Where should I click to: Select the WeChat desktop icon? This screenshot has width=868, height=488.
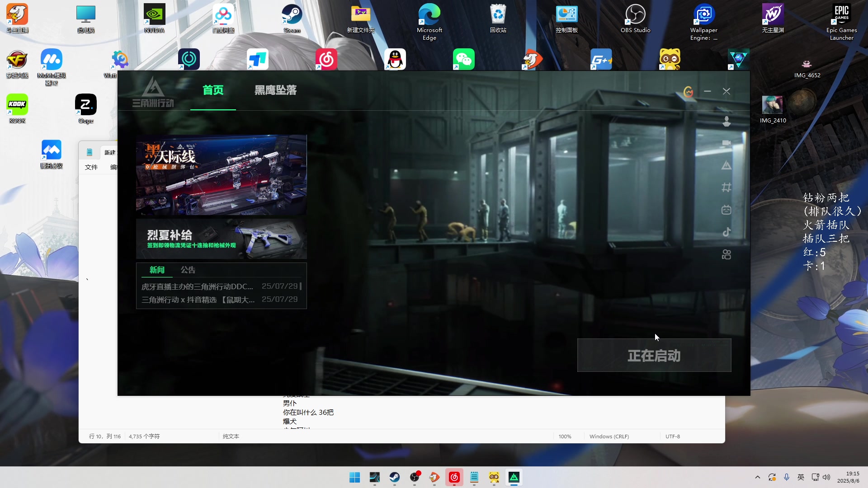click(x=464, y=59)
